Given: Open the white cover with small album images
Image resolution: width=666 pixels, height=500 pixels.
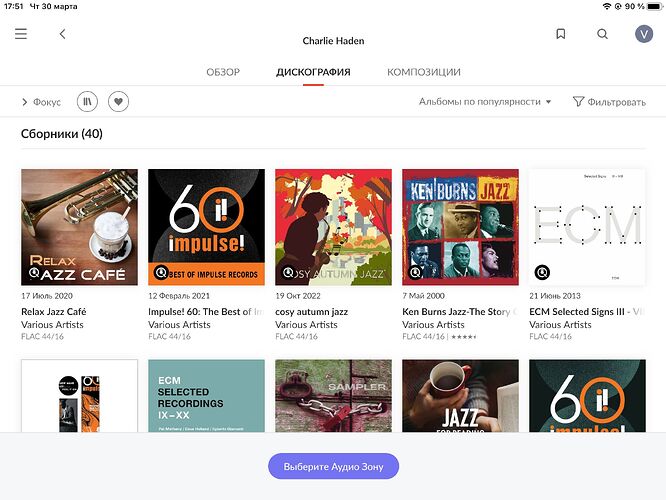Looking at the screenshot, I should [x=79, y=396].
